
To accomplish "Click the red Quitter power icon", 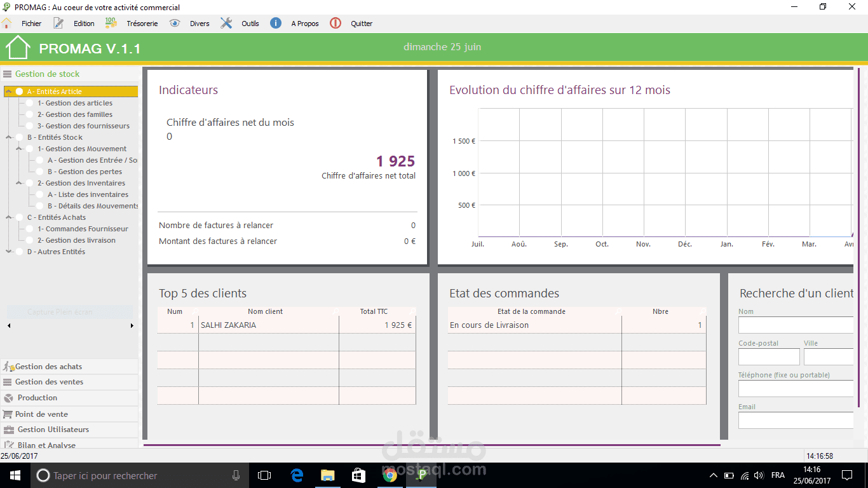I will click(336, 24).
